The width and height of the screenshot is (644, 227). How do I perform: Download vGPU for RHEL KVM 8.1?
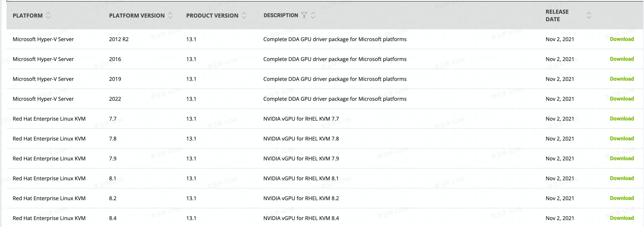(622, 178)
